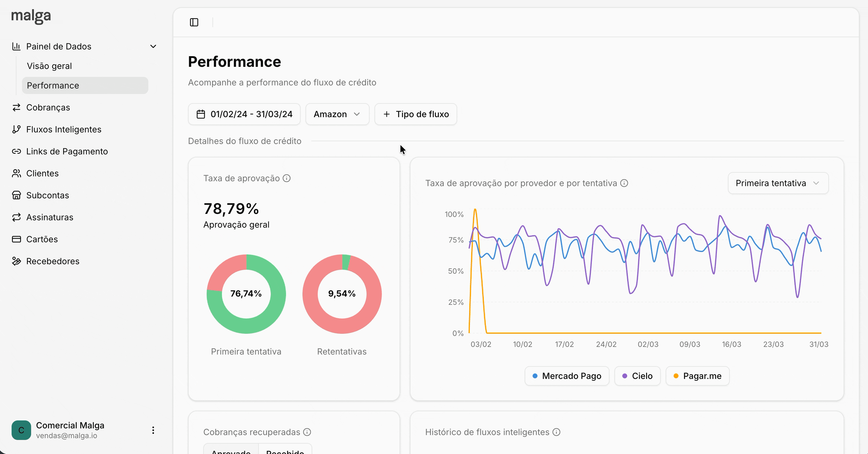This screenshot has width=868, height=454.
Task: Toggle Mercado Pago series in legend
Action: point(567,376)
